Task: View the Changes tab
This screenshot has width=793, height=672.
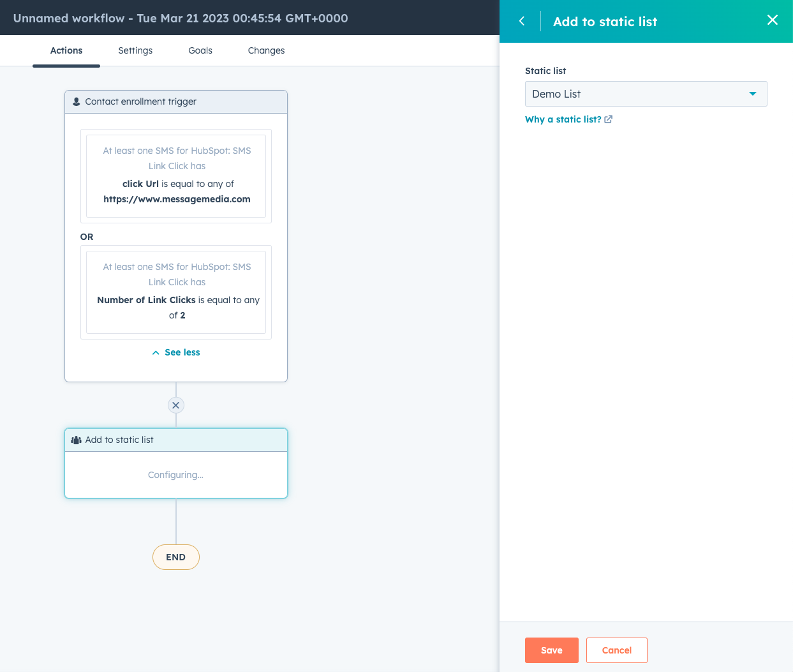Action: coord(266,50)
